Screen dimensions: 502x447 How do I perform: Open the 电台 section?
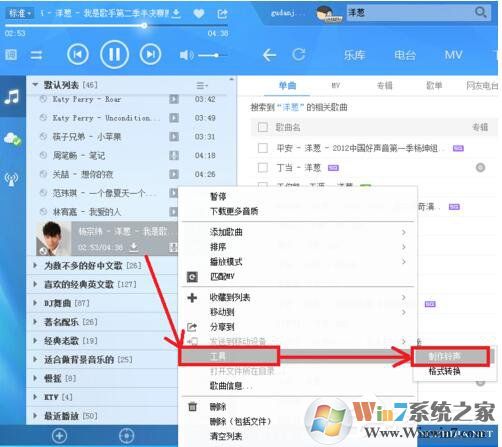tap(405, 55)
